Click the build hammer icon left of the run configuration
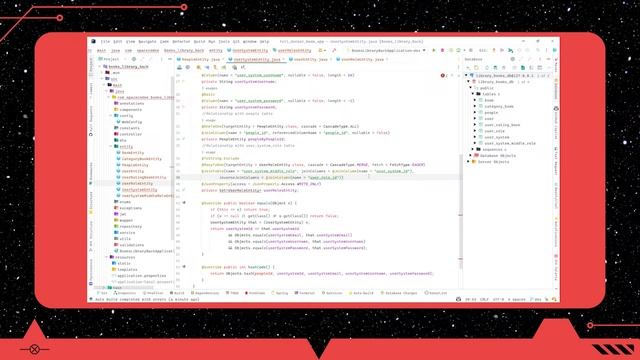Viewport: 640px width, 360px height. point(334,50)
